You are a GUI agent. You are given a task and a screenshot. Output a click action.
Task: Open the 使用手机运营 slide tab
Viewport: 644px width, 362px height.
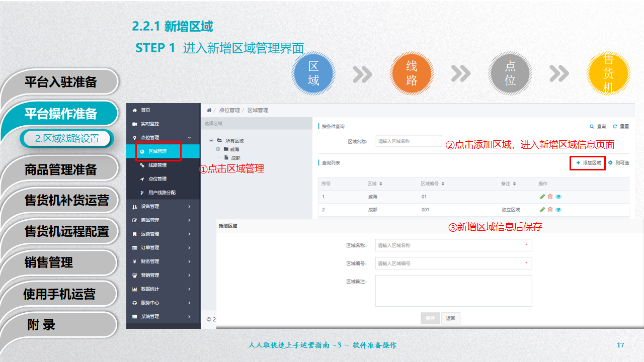60,294
